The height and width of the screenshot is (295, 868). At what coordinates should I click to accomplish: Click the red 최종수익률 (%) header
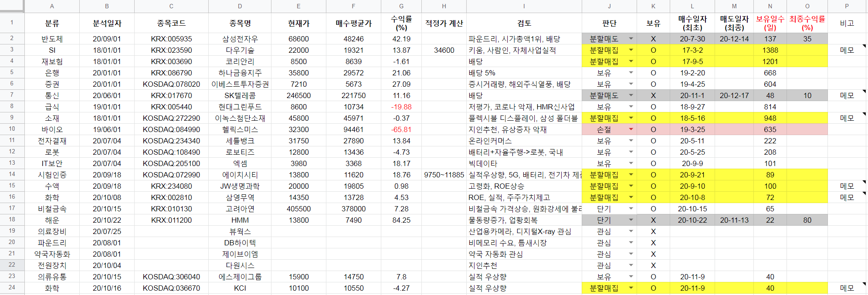[x=807, y=23]
